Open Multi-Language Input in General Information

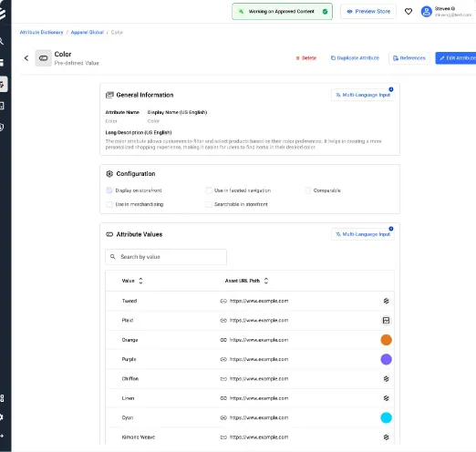[363, 95]
